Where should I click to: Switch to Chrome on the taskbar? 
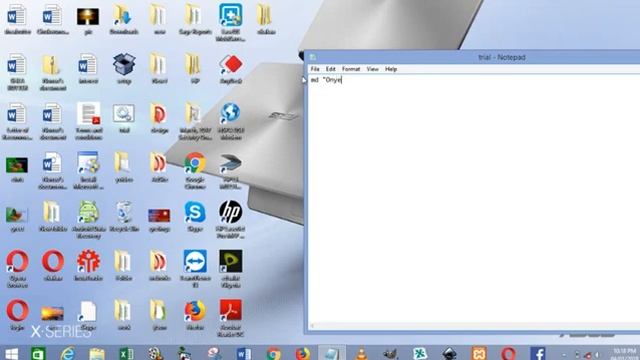point(273,353)
